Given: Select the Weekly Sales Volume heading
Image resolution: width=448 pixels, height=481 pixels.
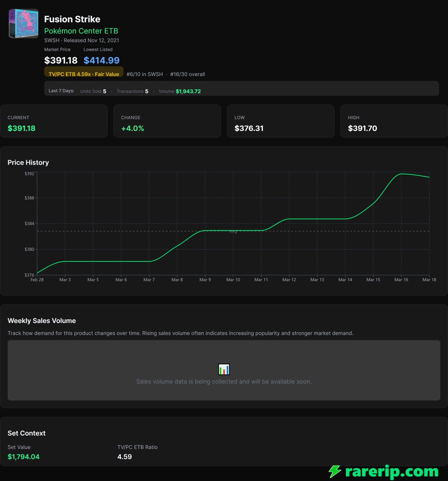Looking at the screenshot, I should 42,321.
